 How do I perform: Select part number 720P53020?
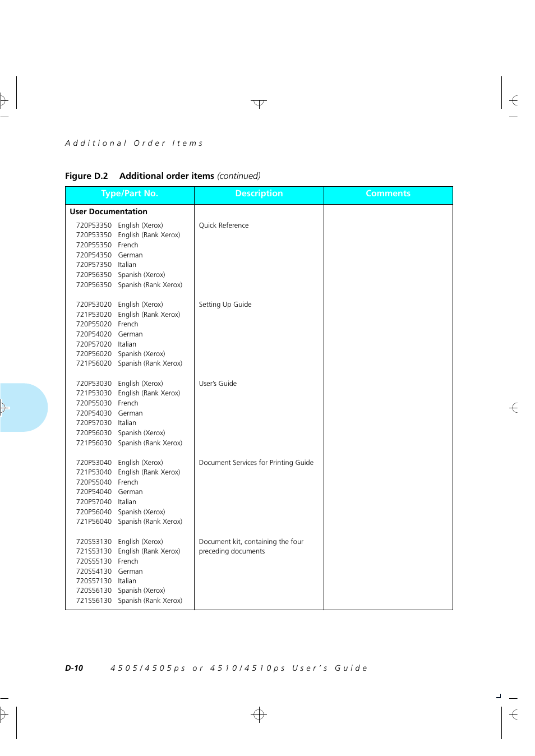click(x=94, y=305)
